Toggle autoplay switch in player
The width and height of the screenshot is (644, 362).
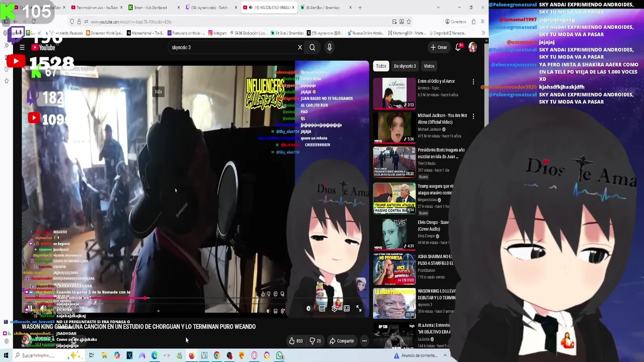click(308, 309)
